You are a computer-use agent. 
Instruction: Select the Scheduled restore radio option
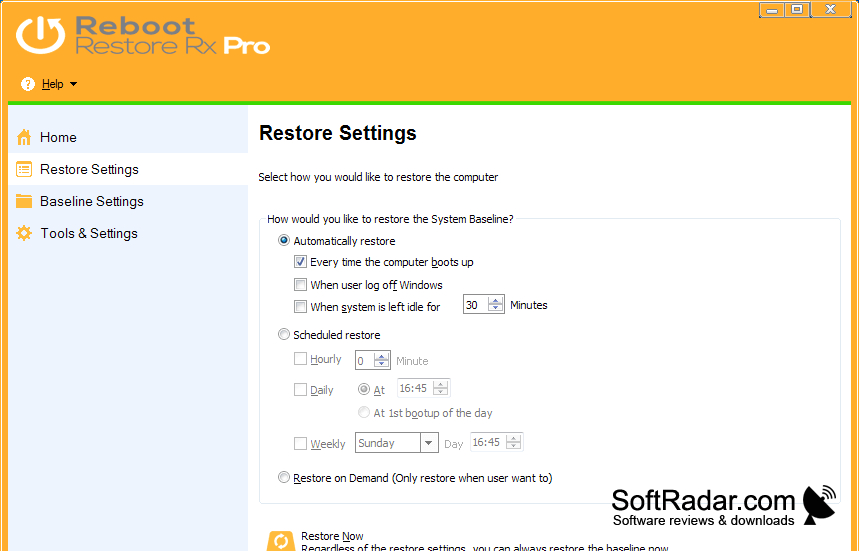[x=284, y=334]
